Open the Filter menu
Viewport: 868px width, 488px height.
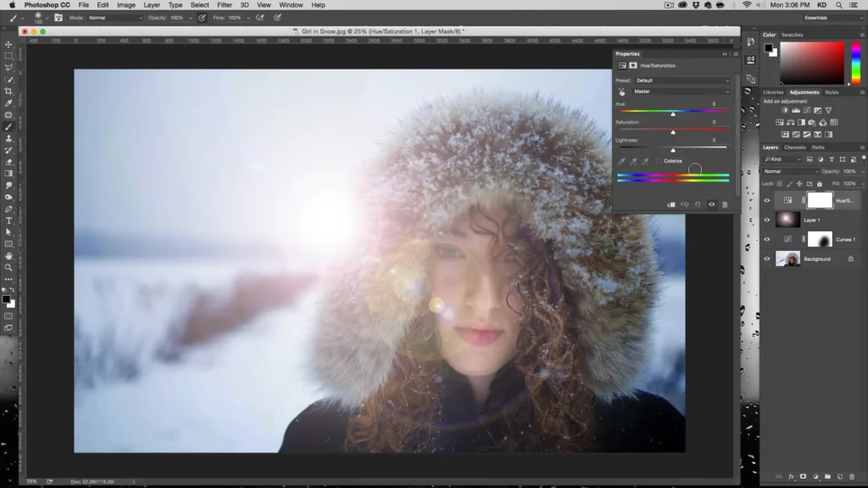(224, 5)
